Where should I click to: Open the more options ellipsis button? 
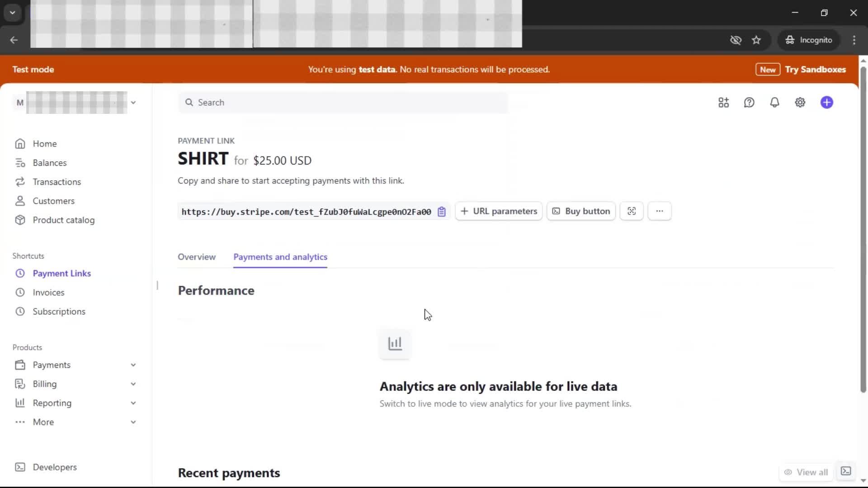659,211
